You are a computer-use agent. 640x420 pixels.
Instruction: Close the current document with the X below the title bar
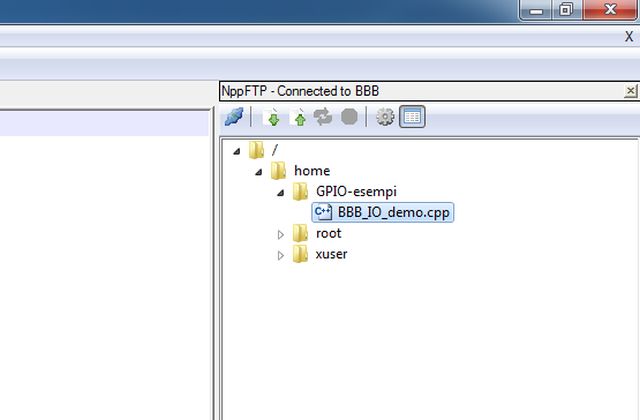(x=629, y=36)
